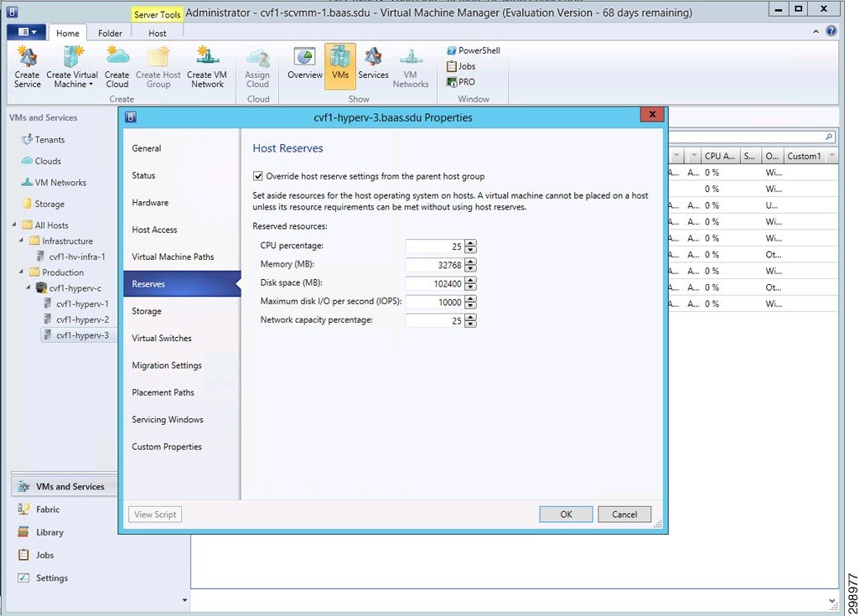Viewport: 860px width, 616px height.
Task: Click the Create Service ribbon icon
Action: coord(28,67)
